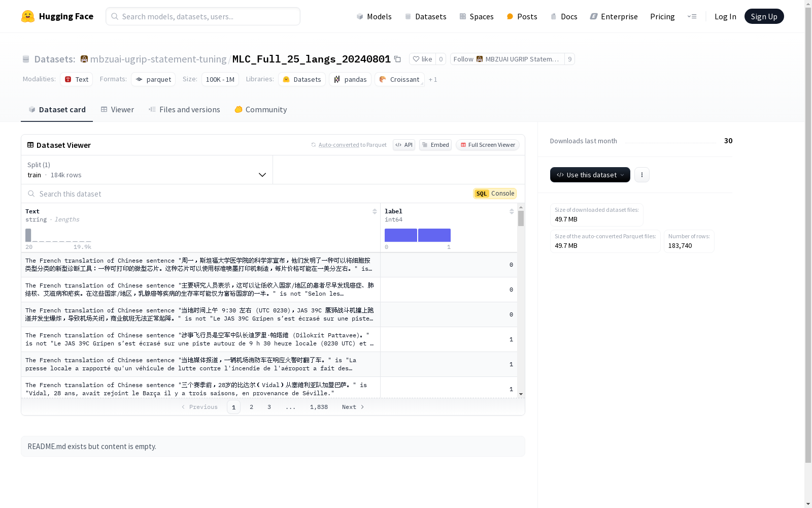Image resolution: width=812 pixels, height=508 pixels.
Task: Click the search magnifier in the top bar
Action: click(x=115, y=16)
